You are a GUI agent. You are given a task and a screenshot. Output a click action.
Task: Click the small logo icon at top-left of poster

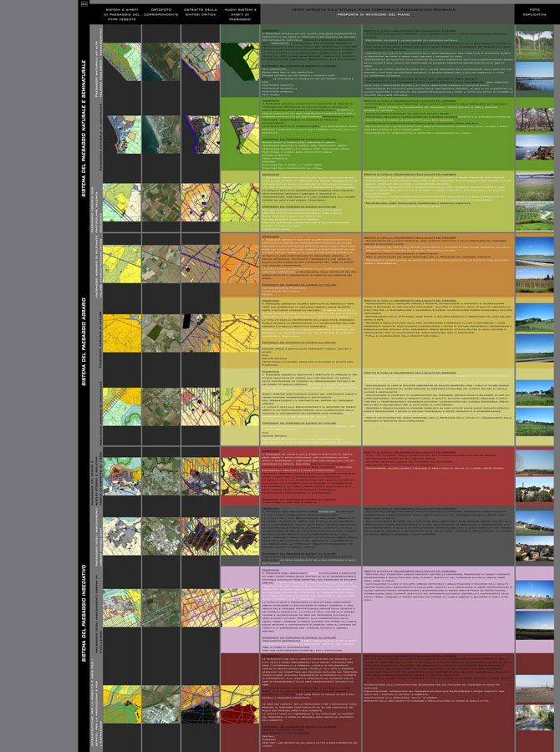[x=84, y=5]
